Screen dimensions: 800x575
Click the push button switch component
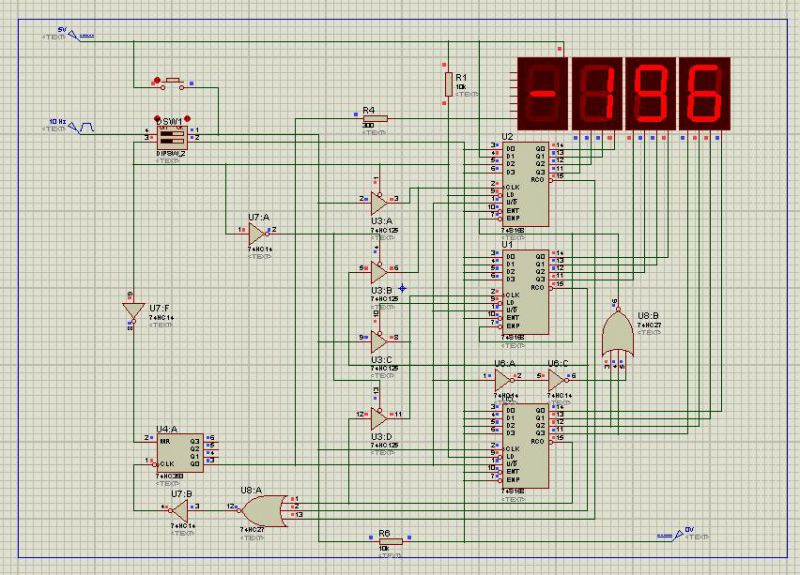pos(171,84)
